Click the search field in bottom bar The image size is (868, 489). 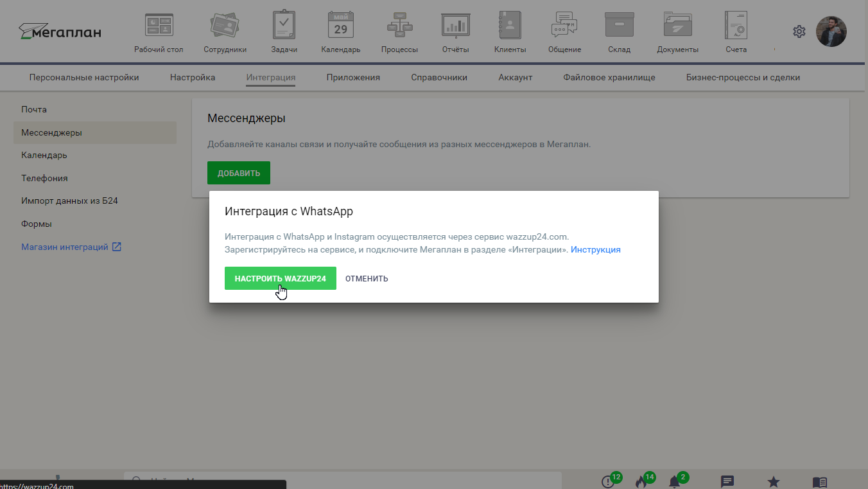coord(343,481)
